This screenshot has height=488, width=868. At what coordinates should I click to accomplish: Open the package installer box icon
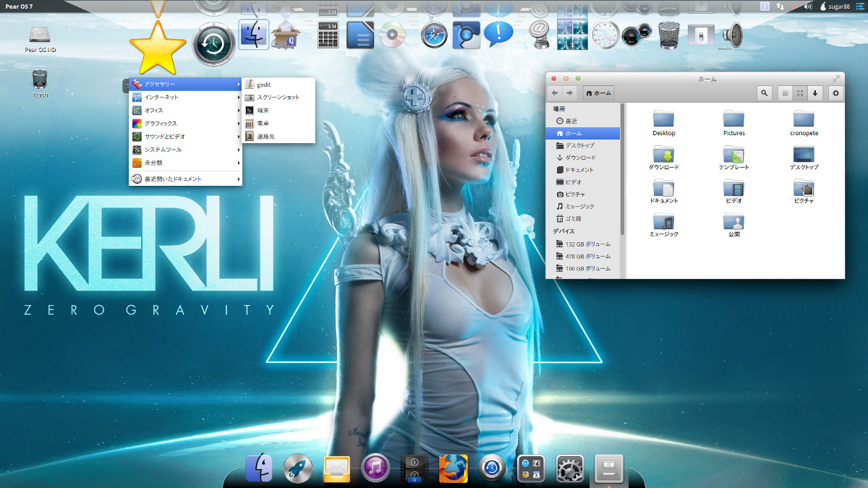pos(286,35)
